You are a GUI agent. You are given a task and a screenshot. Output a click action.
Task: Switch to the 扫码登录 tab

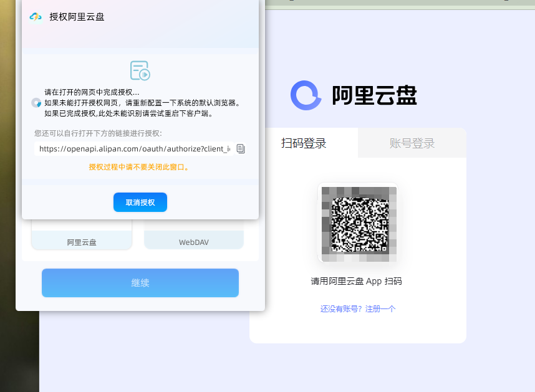click(x=304, y=143)
